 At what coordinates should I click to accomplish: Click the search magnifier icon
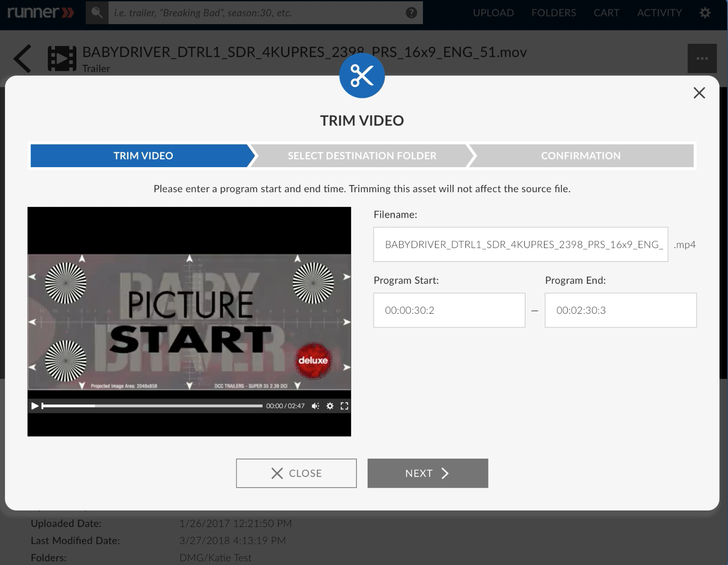[97, 13]
